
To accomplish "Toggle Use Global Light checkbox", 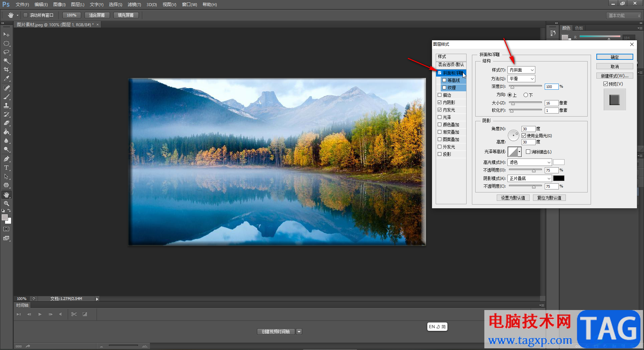I will (524, 136).
